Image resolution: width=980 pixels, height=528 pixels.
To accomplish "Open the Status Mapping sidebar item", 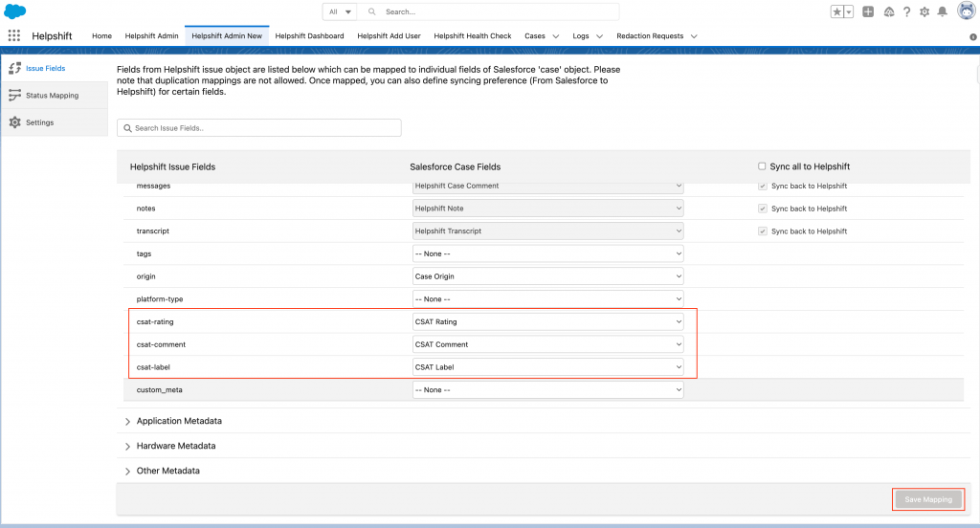I will pos(52,96).
